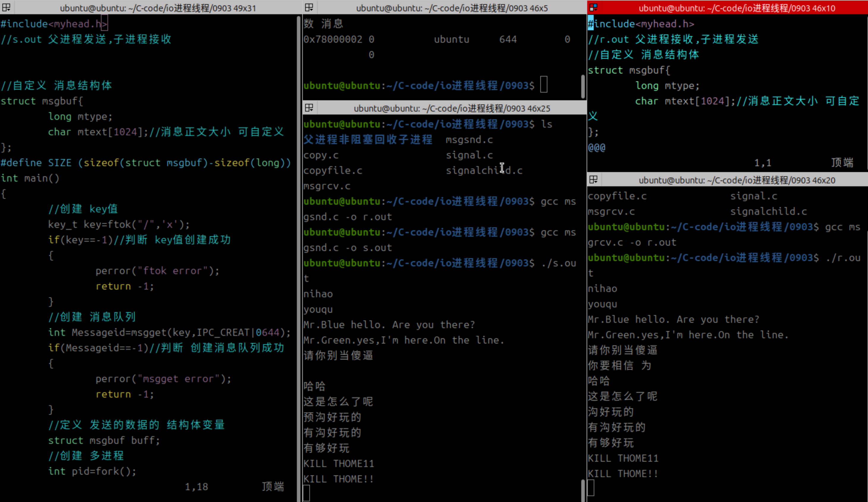The height and width of the screenshot is (502, 868).
Task: Click the scrollbar thumb in the 46x5 pane
Action: [583, 86]
